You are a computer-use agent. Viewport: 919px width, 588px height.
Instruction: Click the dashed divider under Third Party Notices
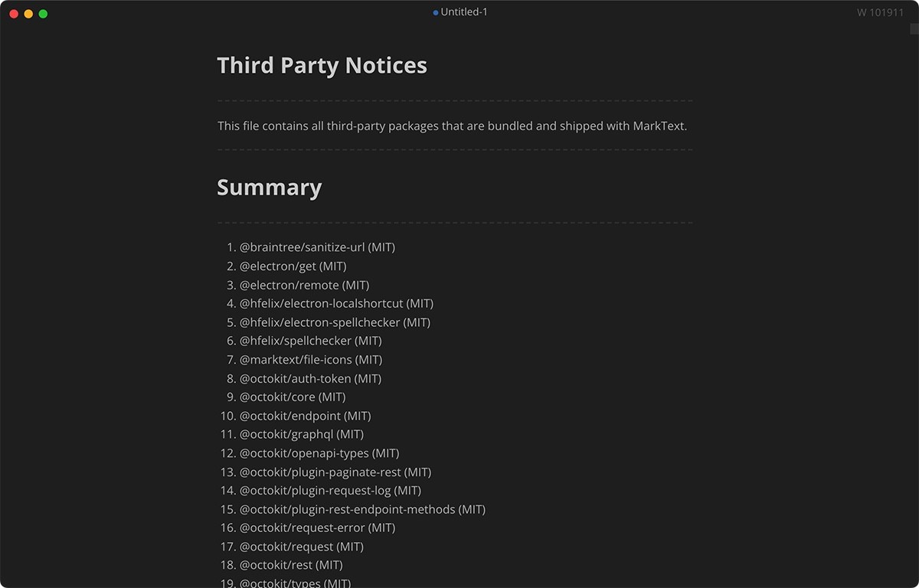pyautogui.click(x=455, y=100)
